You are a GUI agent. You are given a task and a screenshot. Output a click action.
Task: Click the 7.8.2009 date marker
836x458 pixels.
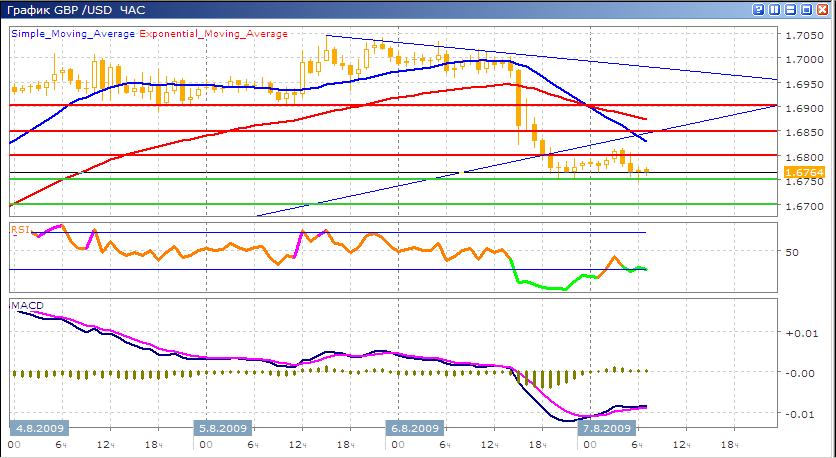[610, 428]
